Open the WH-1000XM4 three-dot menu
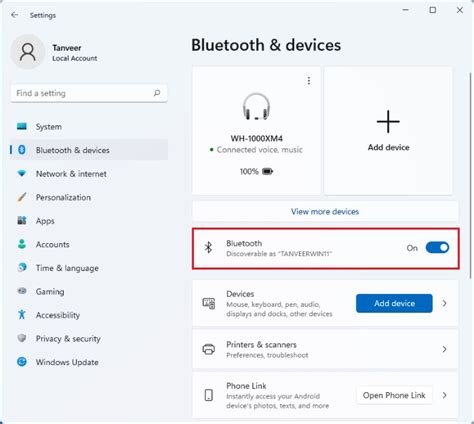Image resolution: width=474 pixels, height=424 pixels. pyautogui.click(x=309, y=81)
